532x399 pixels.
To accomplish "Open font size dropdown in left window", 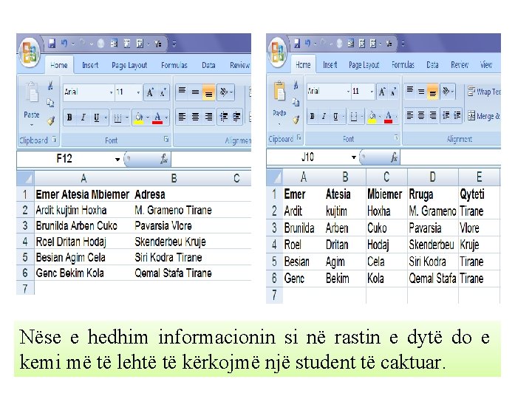I will coord(138,92).
